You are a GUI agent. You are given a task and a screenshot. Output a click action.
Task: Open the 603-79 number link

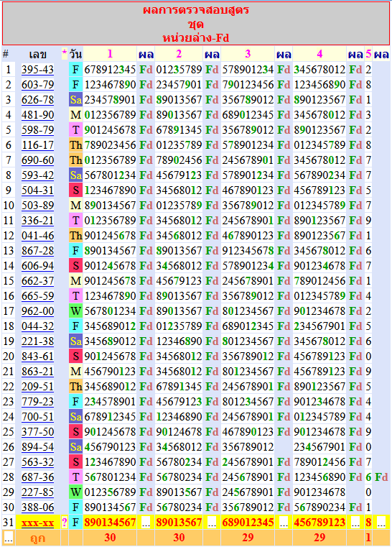37,84
